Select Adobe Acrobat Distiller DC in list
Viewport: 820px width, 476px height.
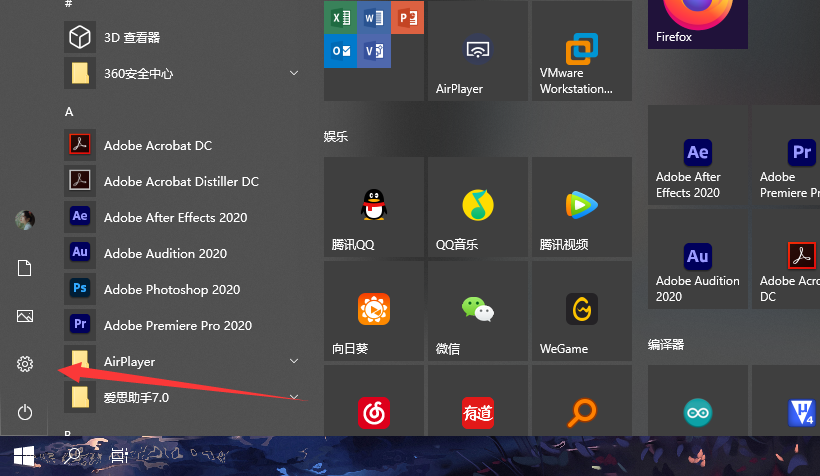click(x=180, y=181)
